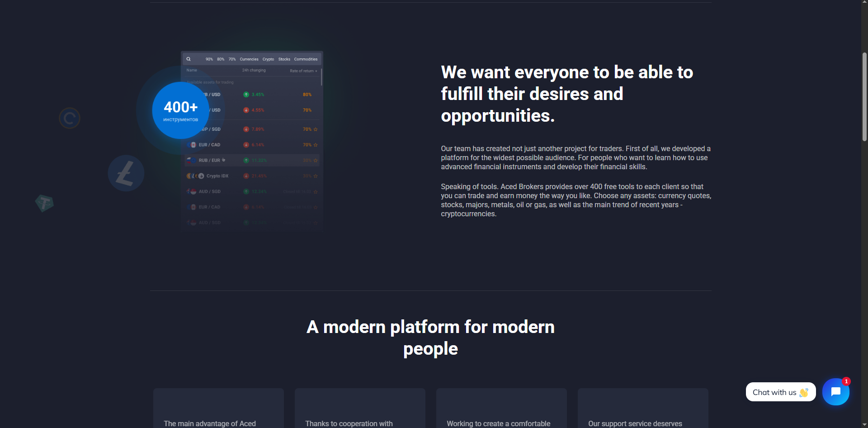Viewport: 868px width, 428px height.
Task: Open the live chat bubble button
Action: (x=835, y=392)
